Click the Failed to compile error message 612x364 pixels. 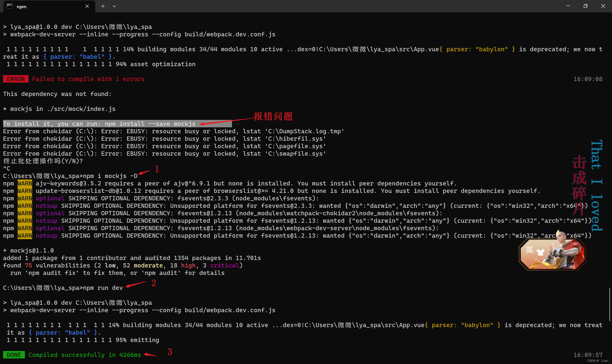[89, 79]
